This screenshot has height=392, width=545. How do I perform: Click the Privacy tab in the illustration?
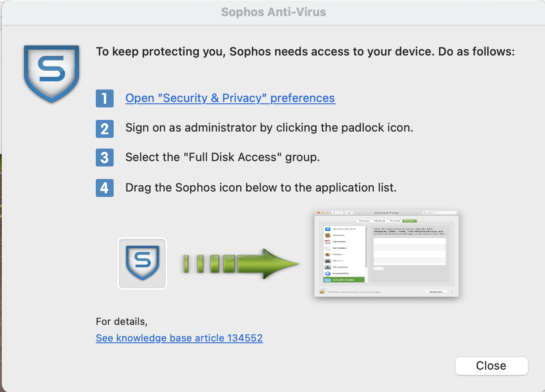pyautogui.click(x=409, y=221)
